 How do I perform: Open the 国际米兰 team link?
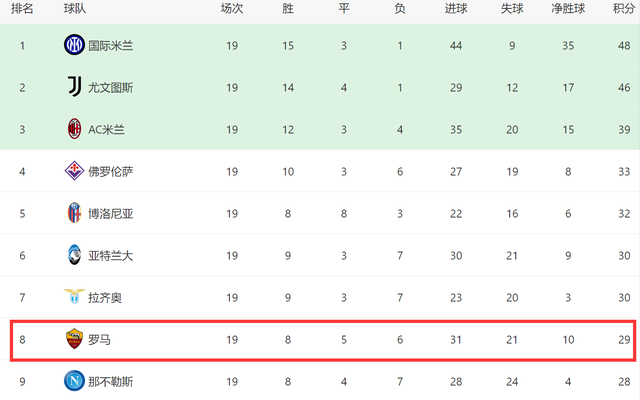coord(110,45)
